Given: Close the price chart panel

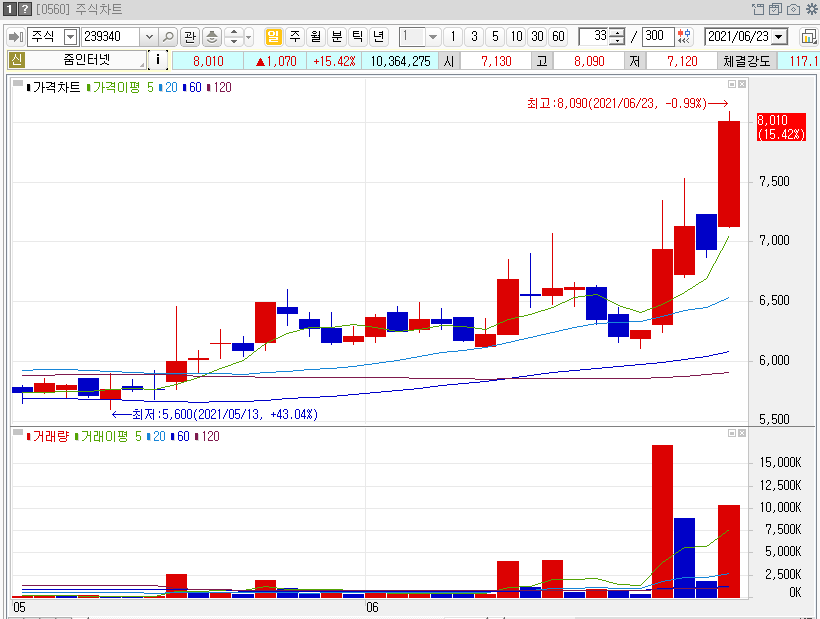Looking at the screenshot, I should pos(742,84).
